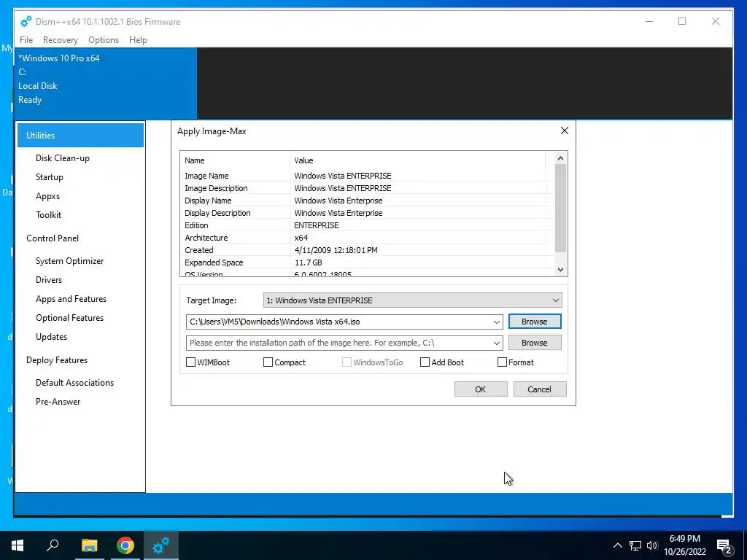The width and height of the screenshot is (747, 560).
Task: Click Dism++ gear icon in taskbar
Action: pyautogui.click(x=160, y=545)
